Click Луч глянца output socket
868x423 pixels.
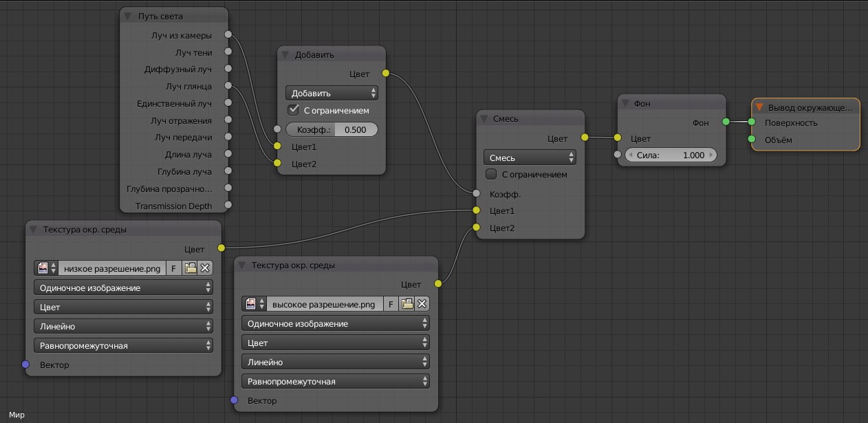click(x=228, y=86)
